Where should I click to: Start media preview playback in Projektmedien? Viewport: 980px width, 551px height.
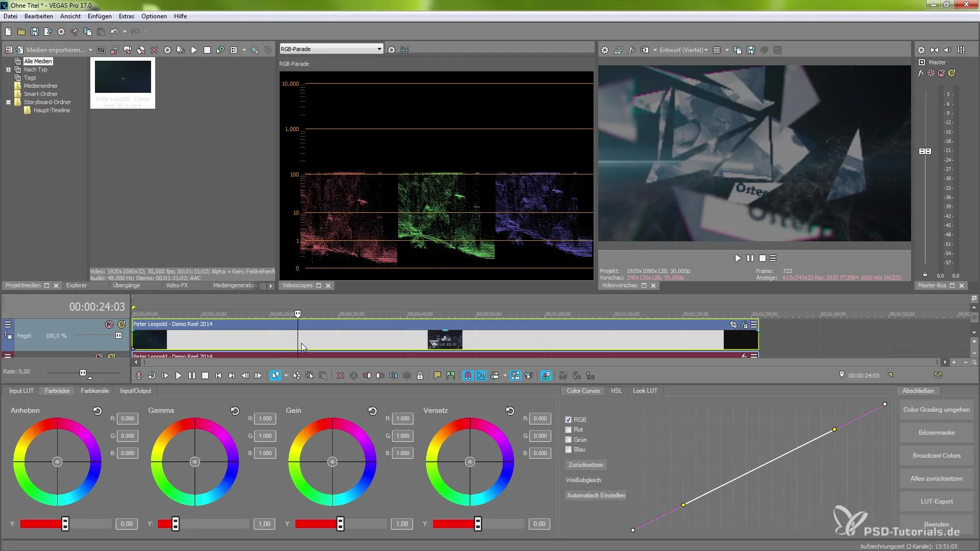[193, 50]
